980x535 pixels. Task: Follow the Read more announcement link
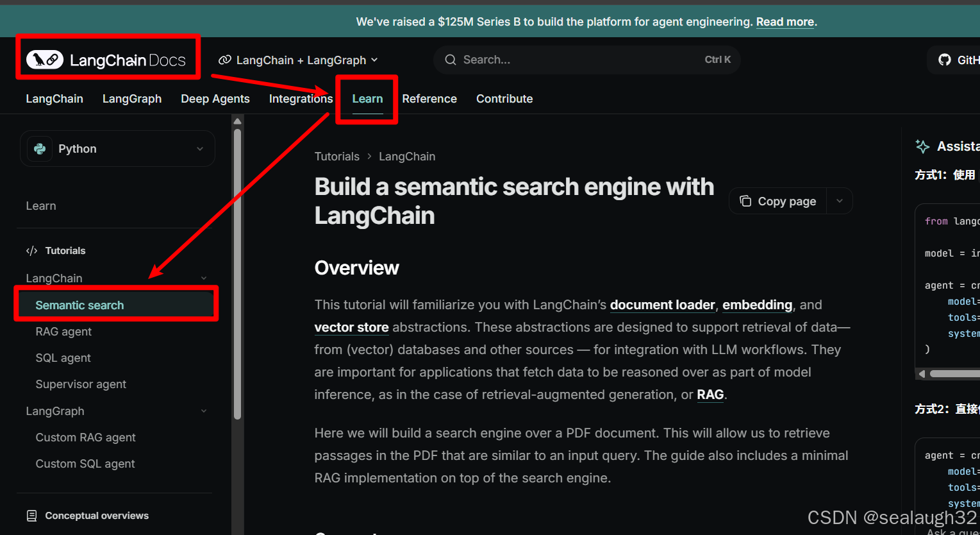(785, 22)
